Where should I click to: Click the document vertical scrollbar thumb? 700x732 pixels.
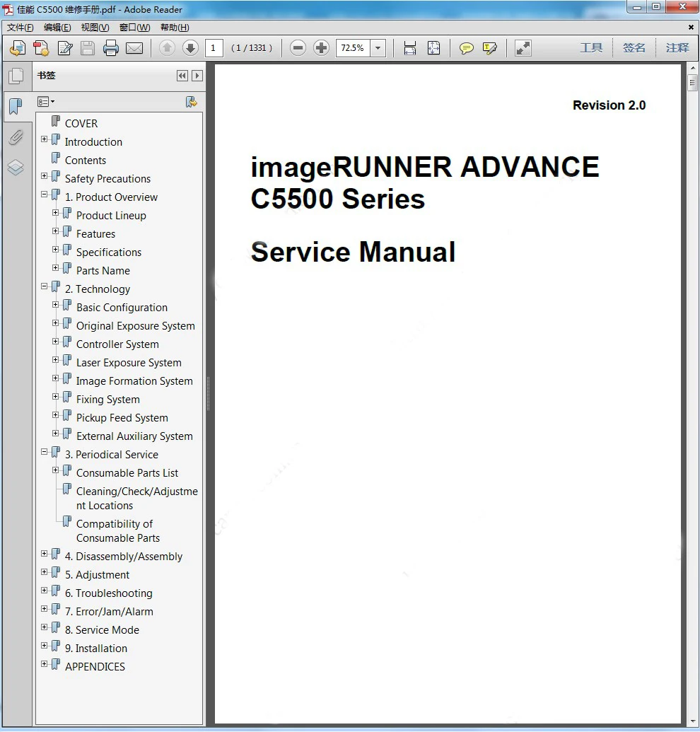tap(693, 83)
